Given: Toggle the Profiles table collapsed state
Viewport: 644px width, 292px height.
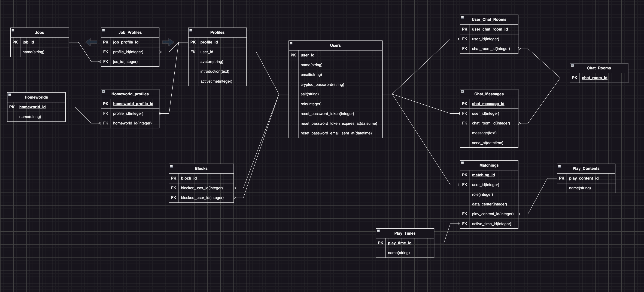Looking at the screenshot, I should coord(191,30).
